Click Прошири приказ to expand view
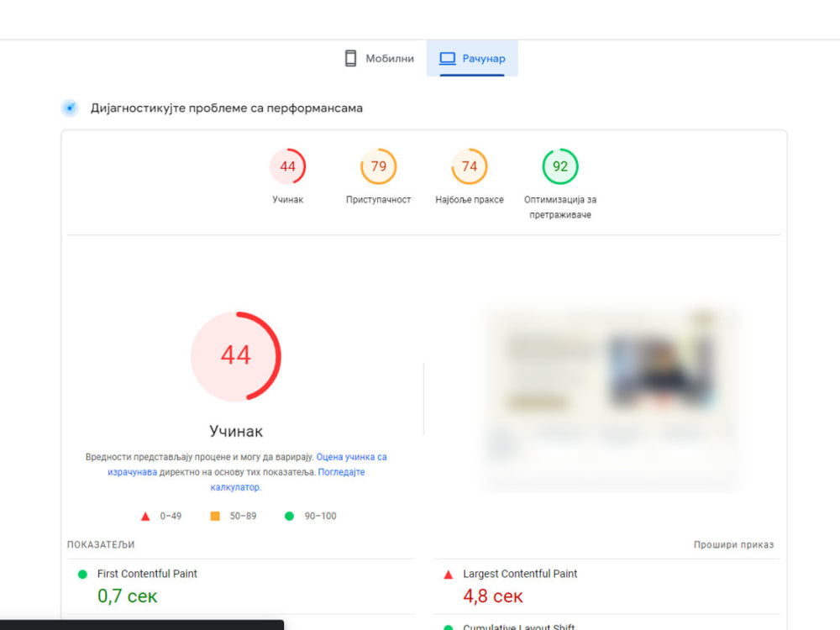 click(x=733, y=544)
